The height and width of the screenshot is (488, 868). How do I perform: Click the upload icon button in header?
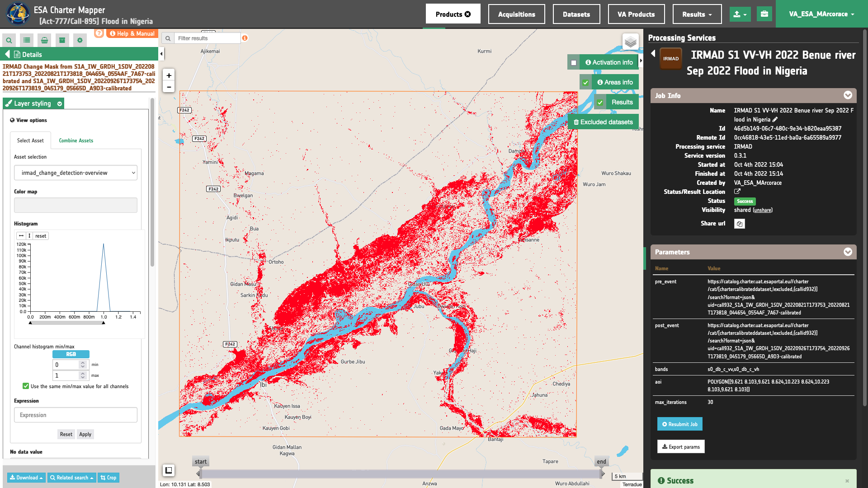(740, 14)
